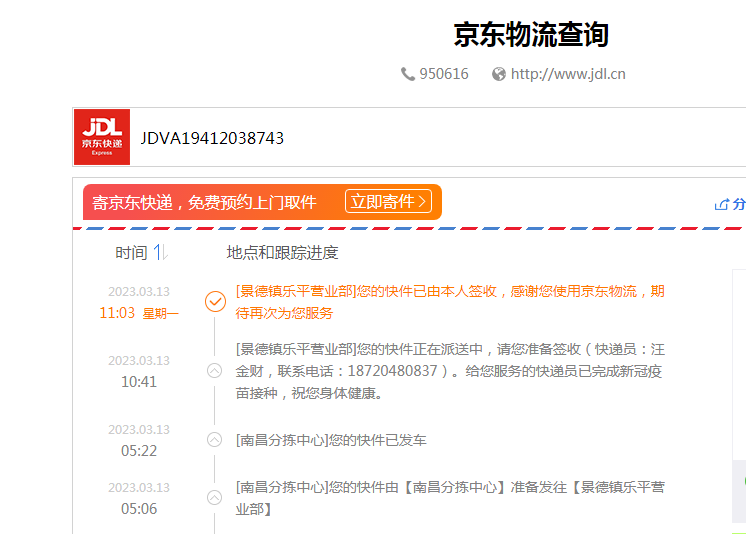746x534 pixels.
Task: Click the 05:06 timestamp
Action: pyautogui.click(x=139, y=509)
